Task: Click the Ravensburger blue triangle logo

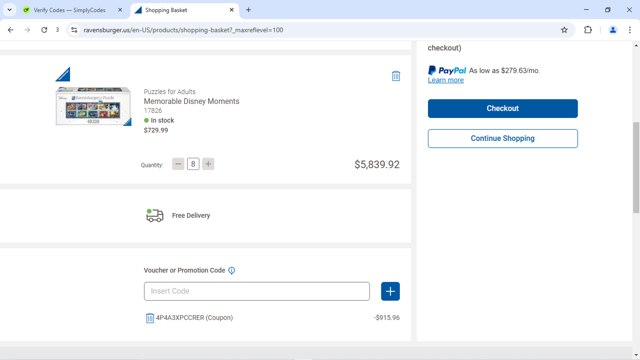Action: [x=63, y=74]
